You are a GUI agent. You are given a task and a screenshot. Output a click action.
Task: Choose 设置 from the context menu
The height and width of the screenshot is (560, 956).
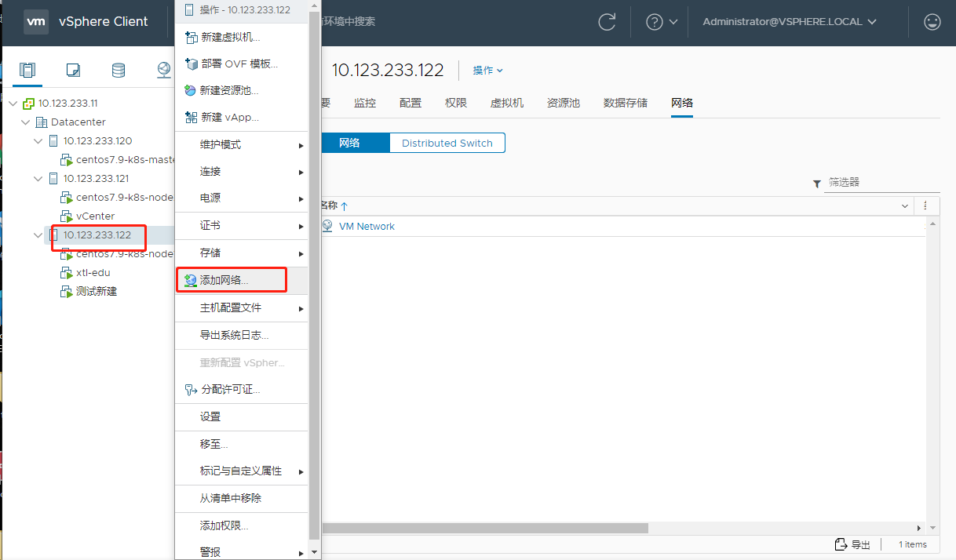(242, 416)
